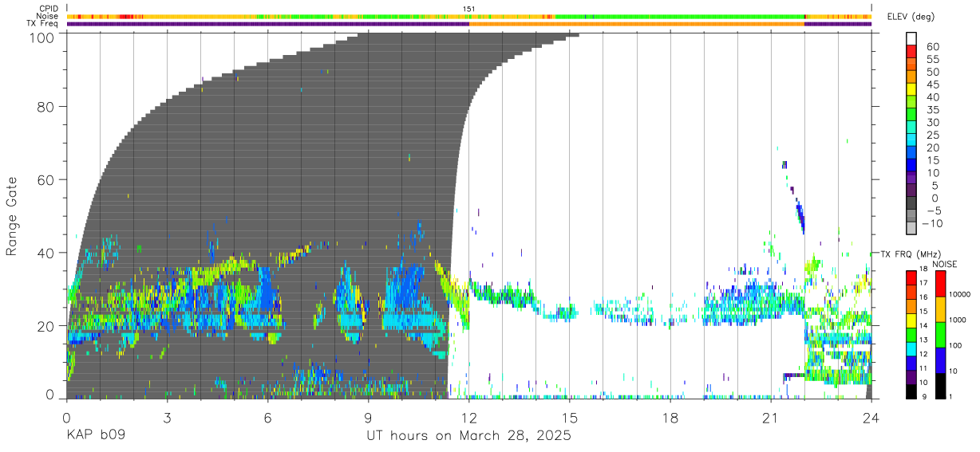Click the blue 15–20 segment of elevation colorbar

911,153
